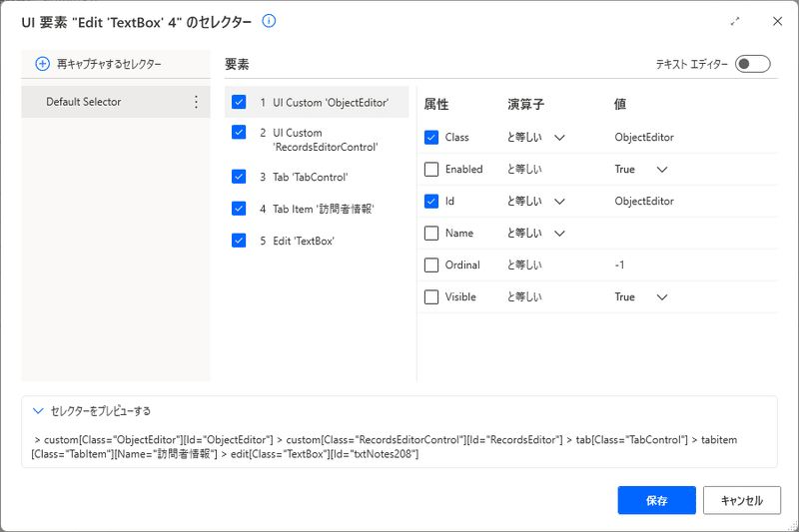Click the 保存 save button
Screen dimensions: 799x532
point(656,500)
